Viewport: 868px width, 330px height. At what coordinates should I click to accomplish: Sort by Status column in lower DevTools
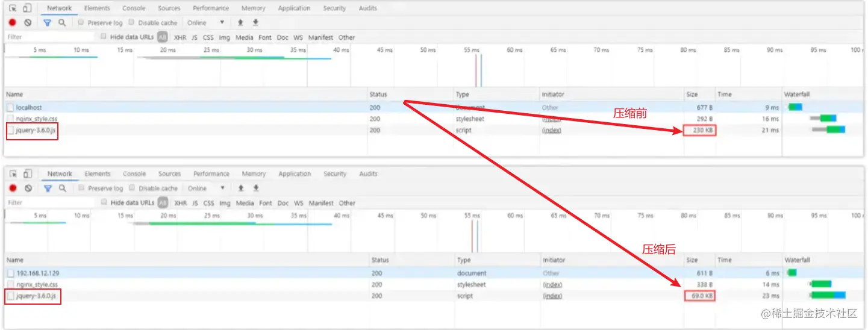[412, 260]
